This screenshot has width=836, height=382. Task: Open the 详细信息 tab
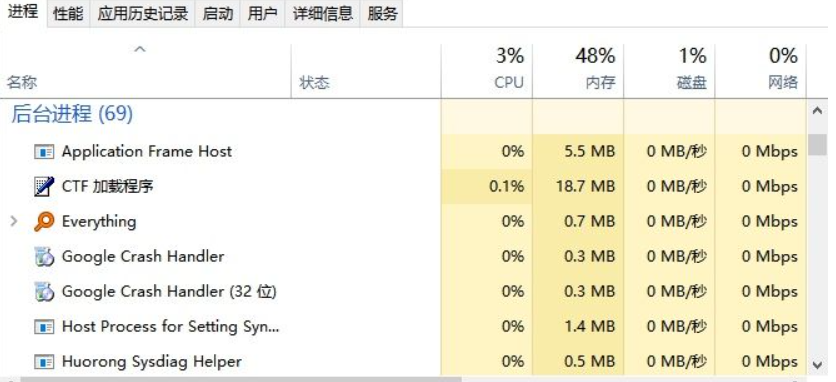pyautogui.click(x=323, y=14)
